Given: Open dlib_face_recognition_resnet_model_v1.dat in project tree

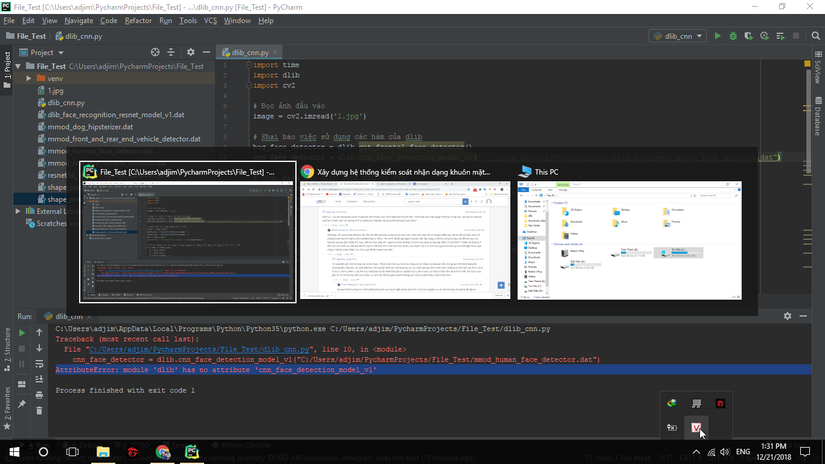Looking at the screenshot, I should click(115, 114).
